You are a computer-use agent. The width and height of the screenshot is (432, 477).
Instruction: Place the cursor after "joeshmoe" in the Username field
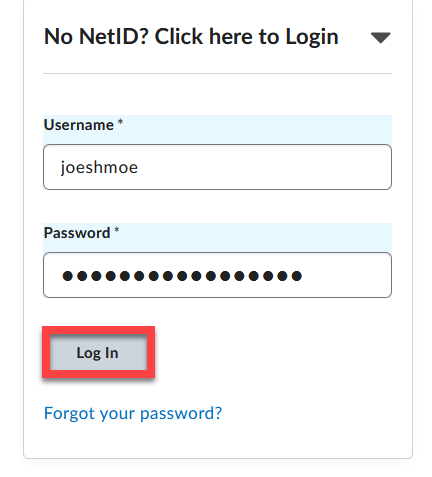pos(139,167)
